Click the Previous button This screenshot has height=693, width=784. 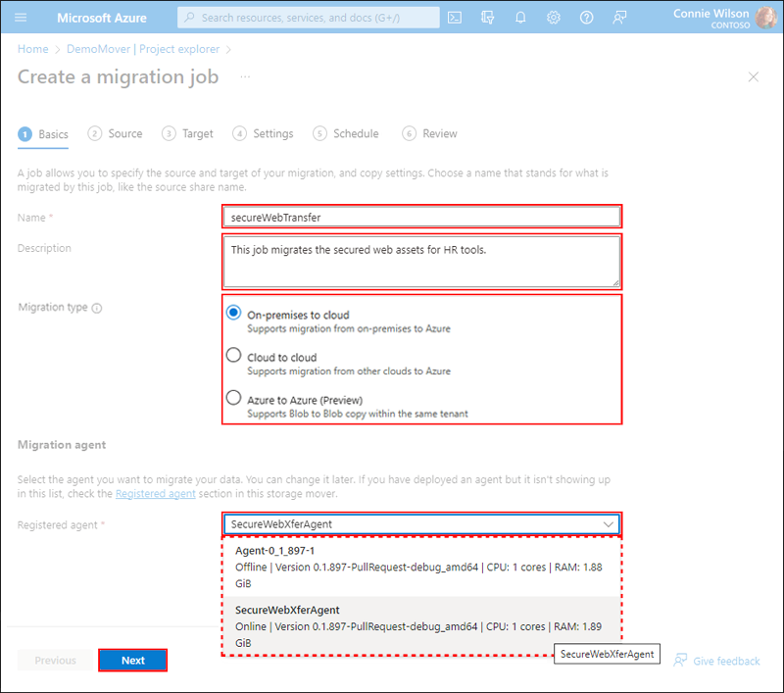pos(56,660)
